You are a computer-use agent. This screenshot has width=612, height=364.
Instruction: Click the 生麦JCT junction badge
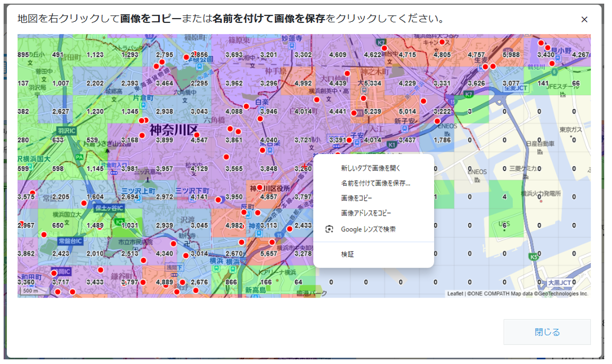516,88
